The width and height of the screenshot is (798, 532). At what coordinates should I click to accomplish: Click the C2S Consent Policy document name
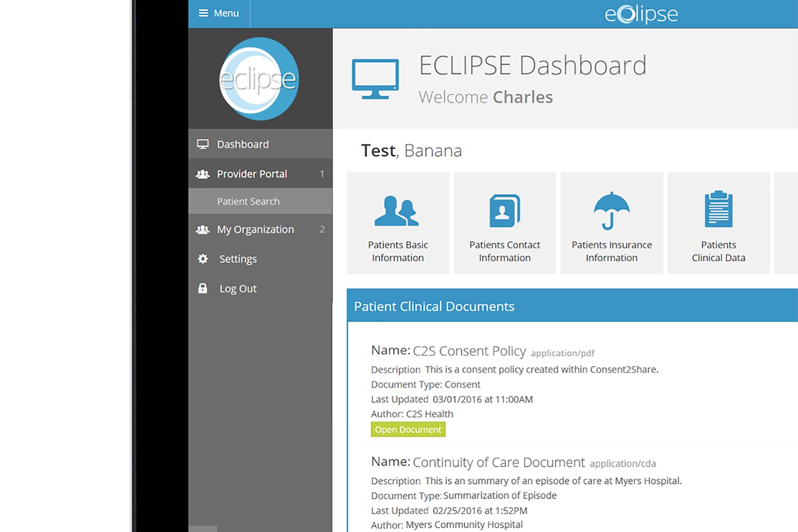pyautogui.click(x=469, y=351)
